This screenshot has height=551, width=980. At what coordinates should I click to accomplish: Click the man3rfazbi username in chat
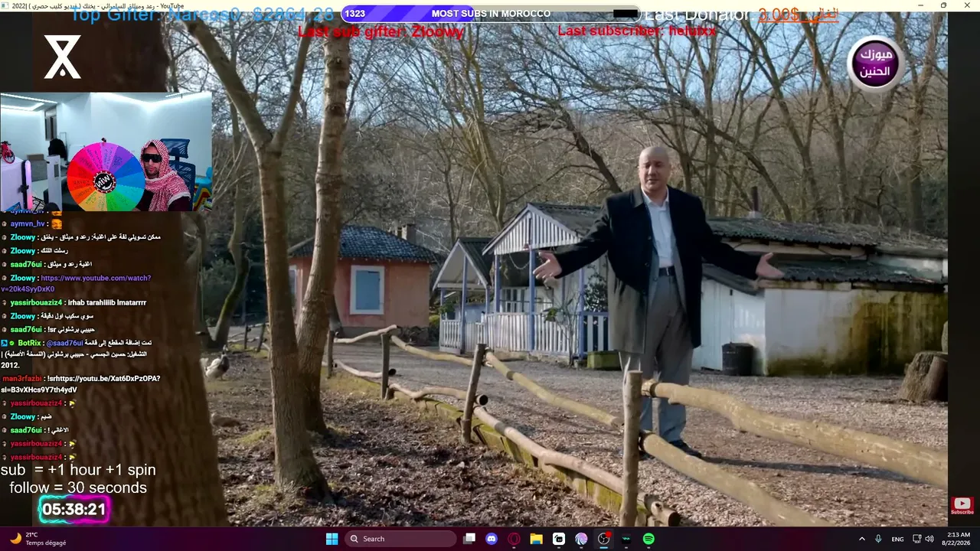(x=21, y=379)
